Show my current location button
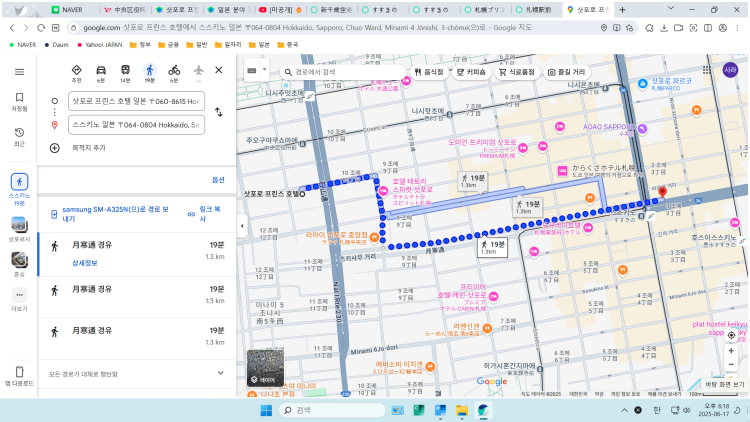Image resolution: width=750 pixels, height=422 pixels. [x=731, y=335]
